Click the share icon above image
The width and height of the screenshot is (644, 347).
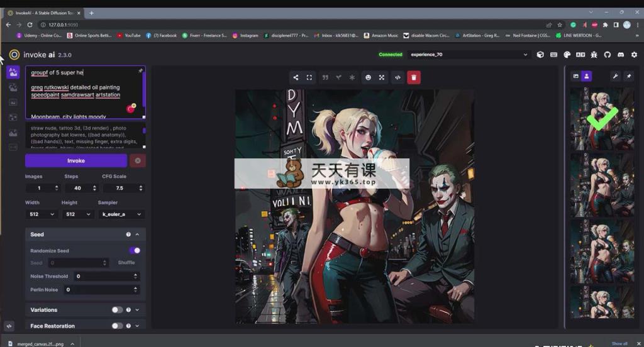pos(296,77)
